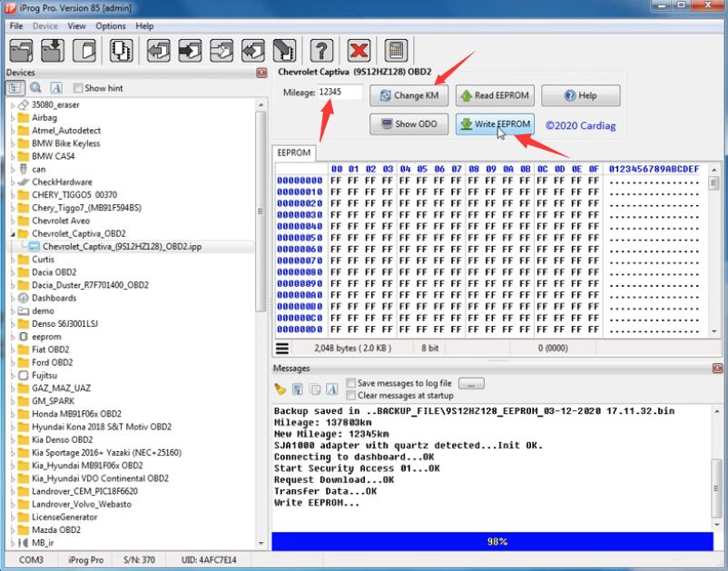Click the tree view icon in Devices panel
The image size is (728, 571).
15,88
